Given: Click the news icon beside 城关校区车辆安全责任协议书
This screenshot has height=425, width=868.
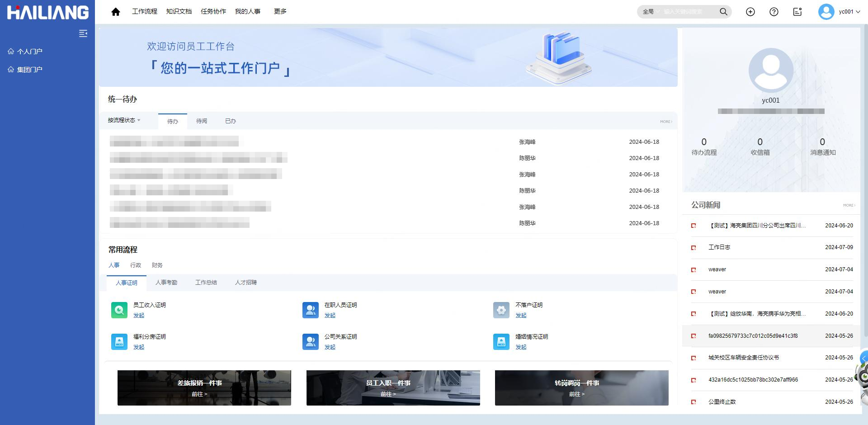Looking at the screenshot, I should pos(693,358).
